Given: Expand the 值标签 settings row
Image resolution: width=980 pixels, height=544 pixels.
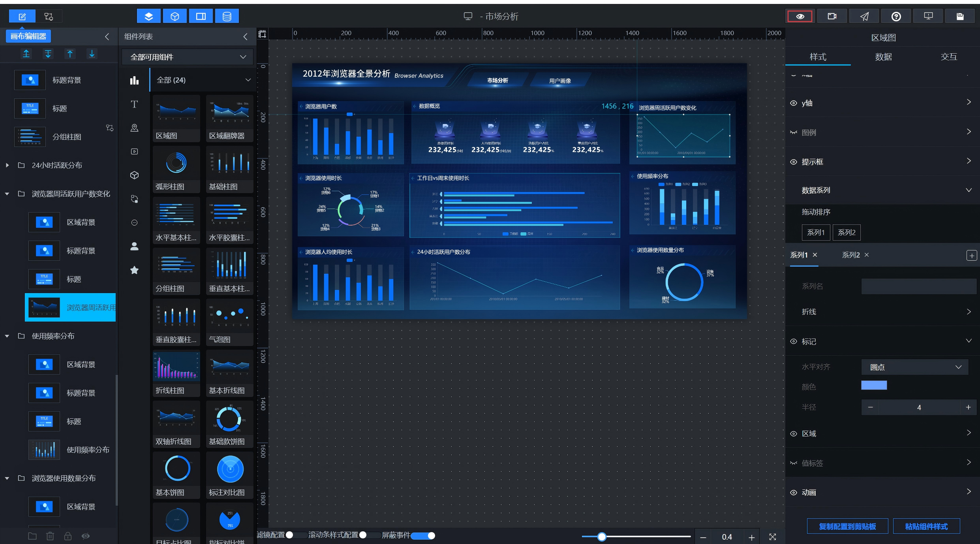Looking at the screenshot, I should [883, 463].
